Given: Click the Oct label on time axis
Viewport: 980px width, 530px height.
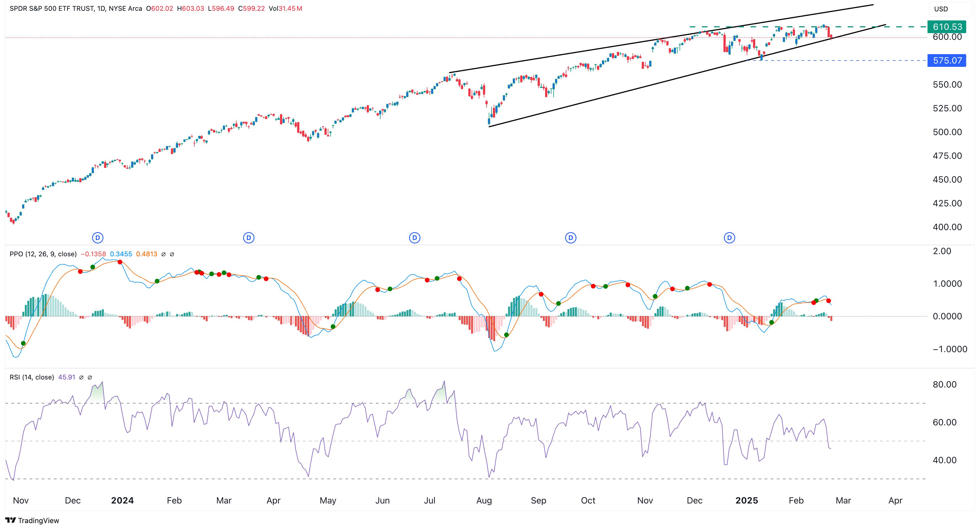Looking at the screenshot, I should pyautogui.click(x=588, y=501).
